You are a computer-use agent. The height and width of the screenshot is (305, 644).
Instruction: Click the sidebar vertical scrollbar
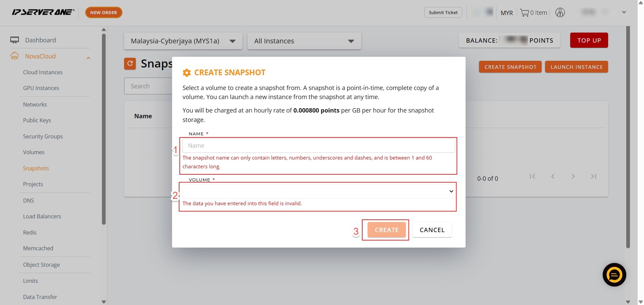coord(104,128)
